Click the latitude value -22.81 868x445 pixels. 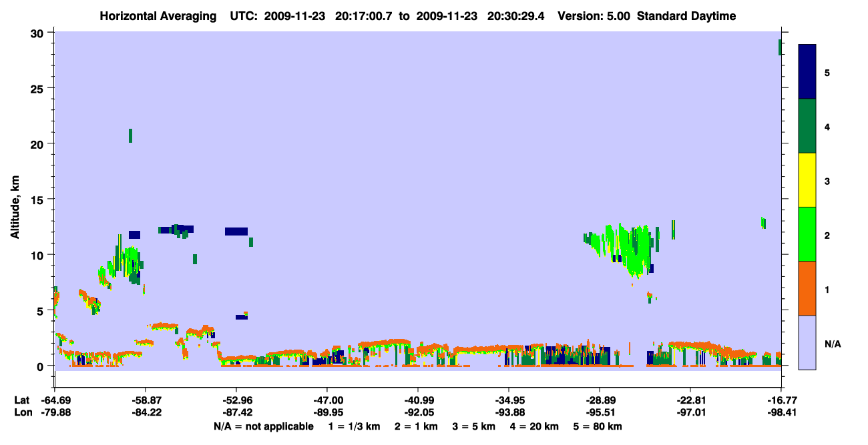pyautogui.click(x=690, y=400)
